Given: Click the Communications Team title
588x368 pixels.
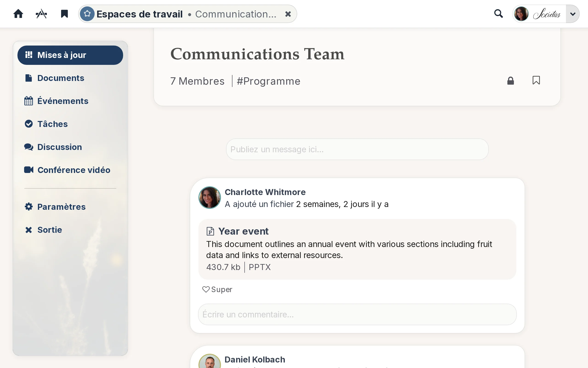Looking at the screenshot, I should click(x=257, y=54).
